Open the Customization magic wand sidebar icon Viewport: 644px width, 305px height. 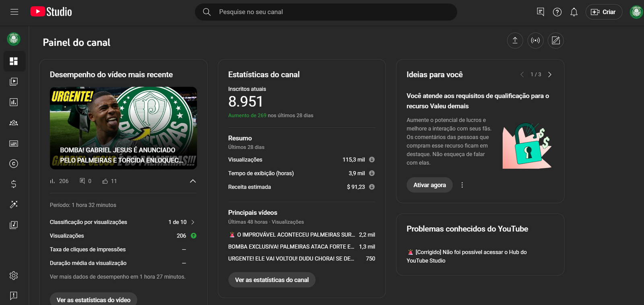coord(14,204)
